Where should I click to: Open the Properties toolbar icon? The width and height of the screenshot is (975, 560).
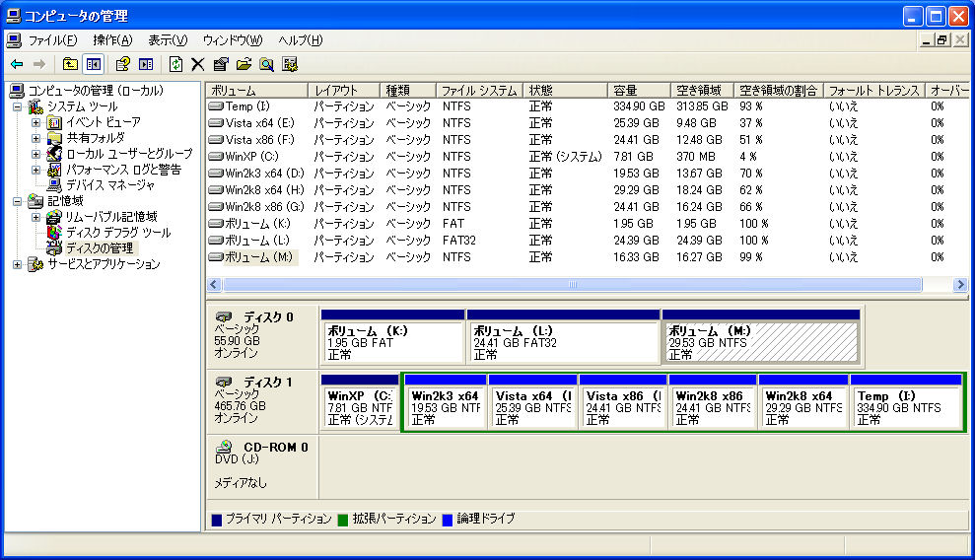coord(221,64)
